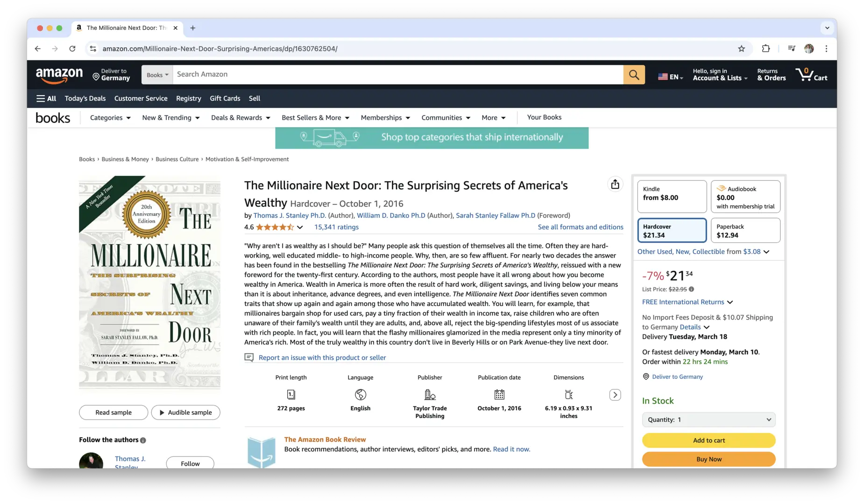Expand FREE International Returns details
Screen dimensions: 864x504
point(687,302)
